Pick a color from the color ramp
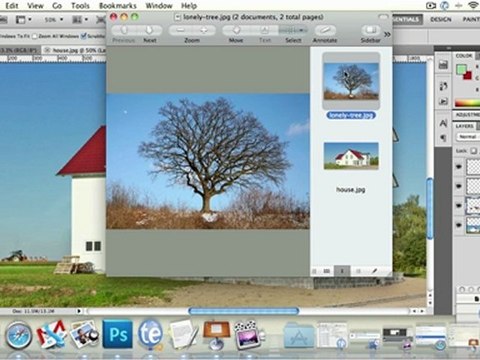 coord(467,103)
